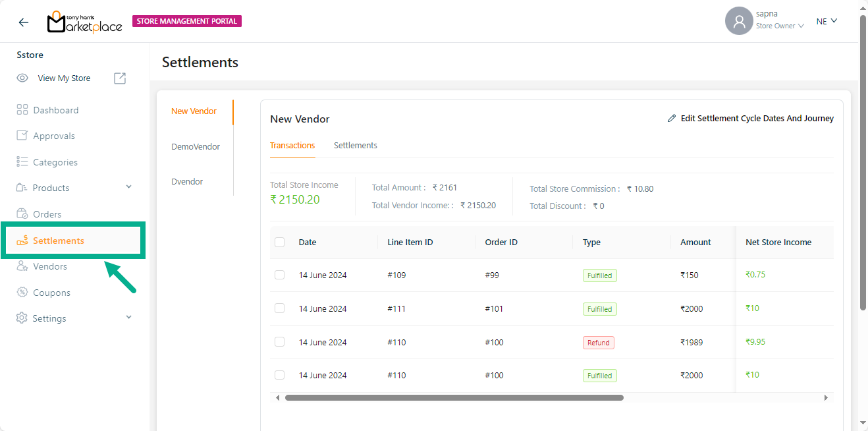The height and width of the screenshot is (431, 868).
Task: Click the Orders sidebar icon
Action: 22,214
